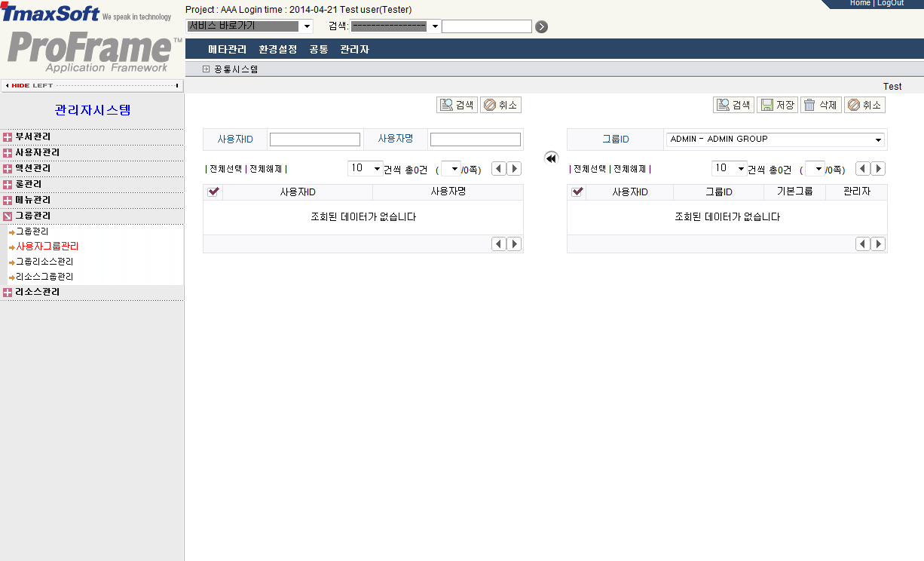Click the 검색 icon on the right panel toolbar
Screen dimensions: 924x561
733,104
